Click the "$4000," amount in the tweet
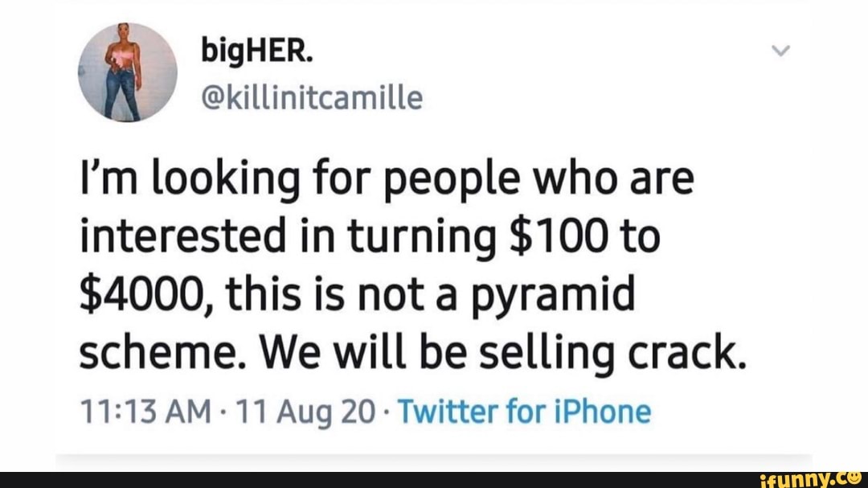 click(148, 295)
